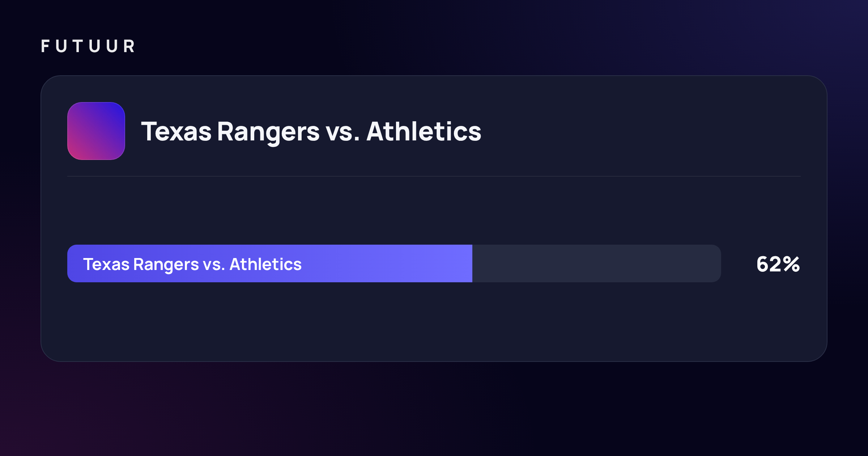Click the word Rangers in the heading
Viewport: 868px width, 456px height.
[268, 132]
